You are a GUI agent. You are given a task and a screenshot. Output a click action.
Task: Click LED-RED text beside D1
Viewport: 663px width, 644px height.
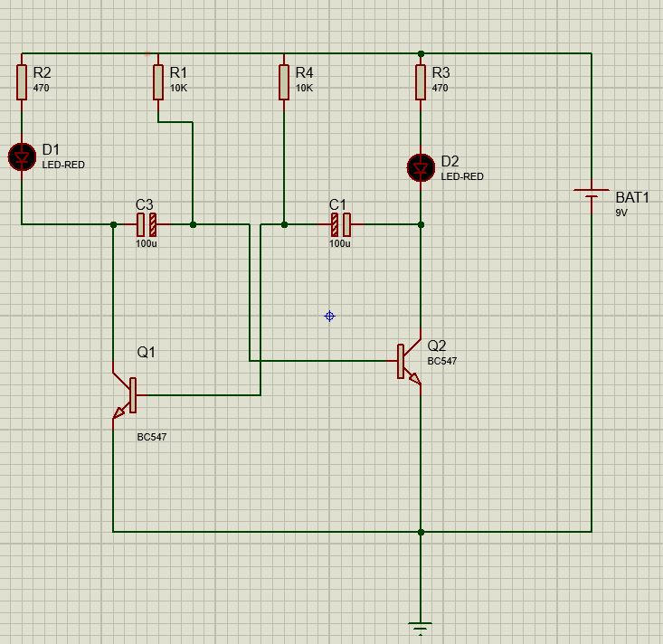tap(63, 165)
